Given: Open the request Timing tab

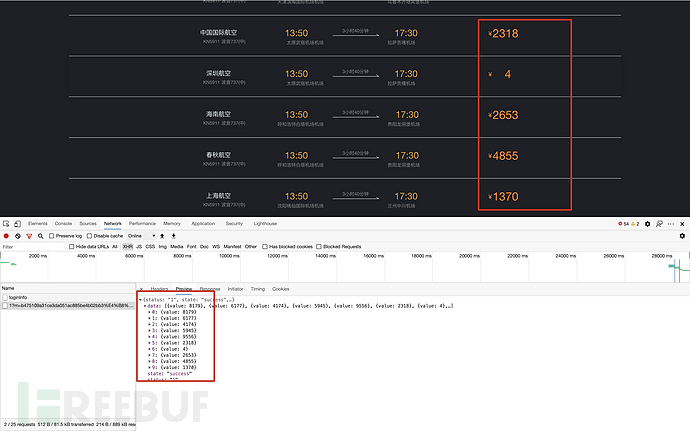Looking at the screenshot, I should (x=258, y=289).
